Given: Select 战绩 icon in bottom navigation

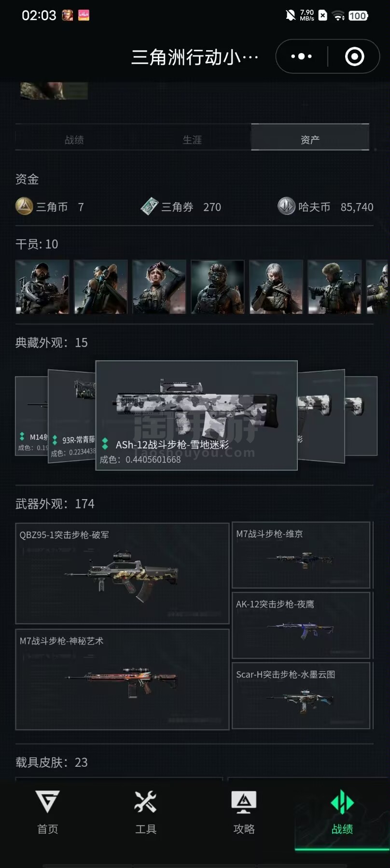Looking at the screenshot, I should pyautogui.click(x=342, y=802).
